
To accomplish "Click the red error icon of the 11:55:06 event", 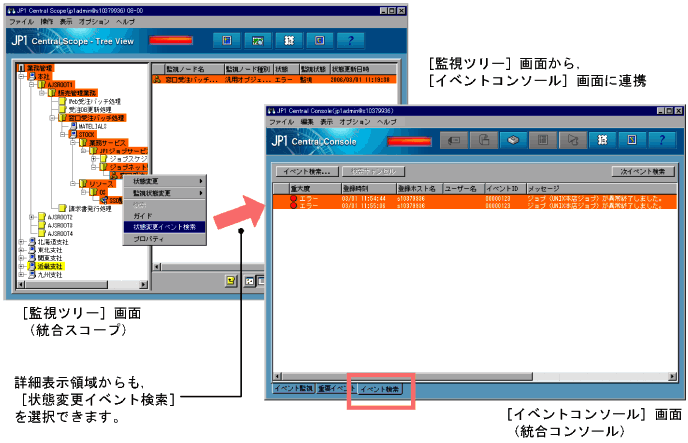I will [294, 205].
